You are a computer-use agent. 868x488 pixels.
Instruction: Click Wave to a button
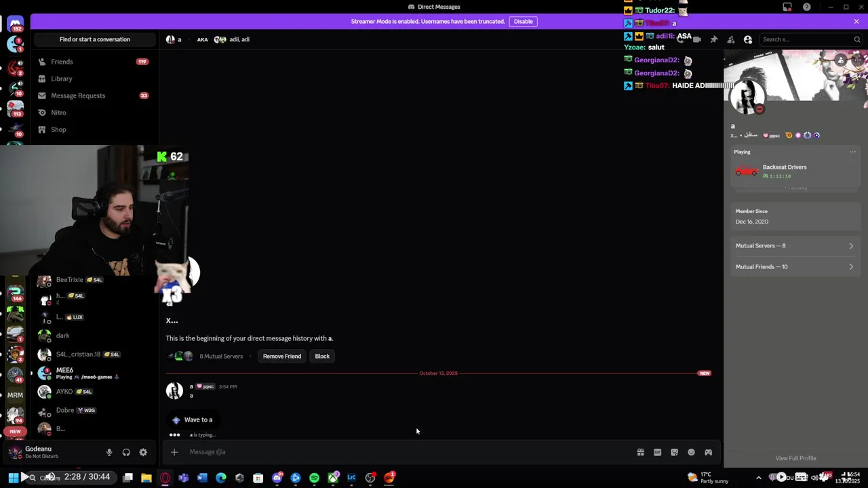(x=192, y=420)
